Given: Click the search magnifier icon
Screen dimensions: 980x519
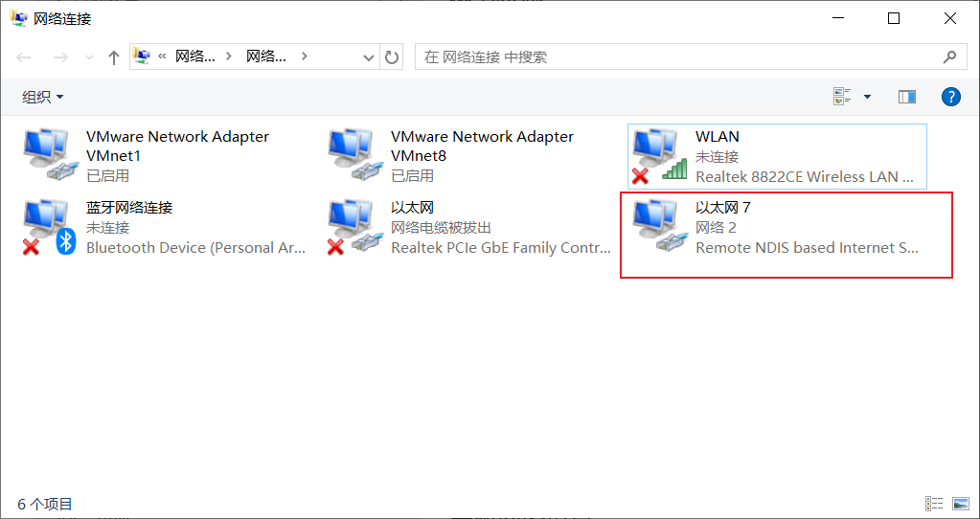Looking at the screenshot, I should click(x=949, y=57).
